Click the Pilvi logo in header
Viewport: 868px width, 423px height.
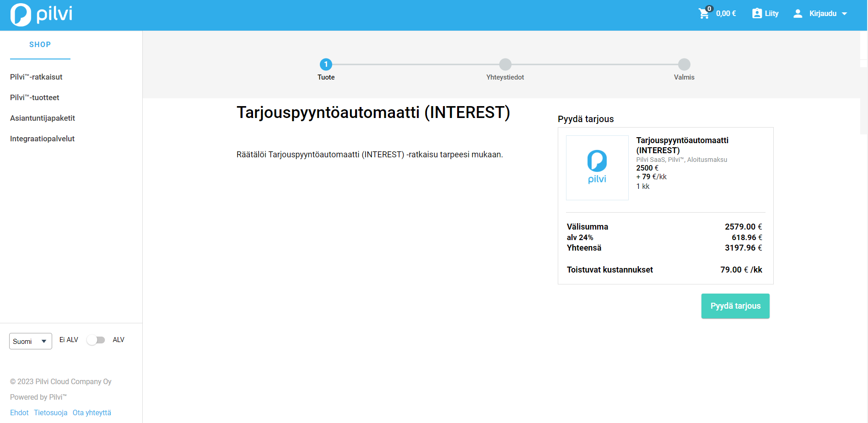tap(42, 15)
